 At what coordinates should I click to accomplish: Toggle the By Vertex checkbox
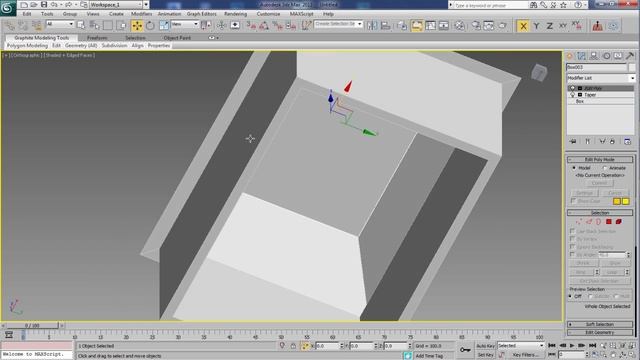tap(572, 239)
